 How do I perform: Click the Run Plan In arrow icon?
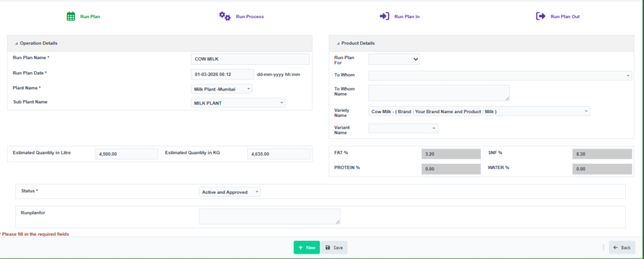click(x=384, y=16)
